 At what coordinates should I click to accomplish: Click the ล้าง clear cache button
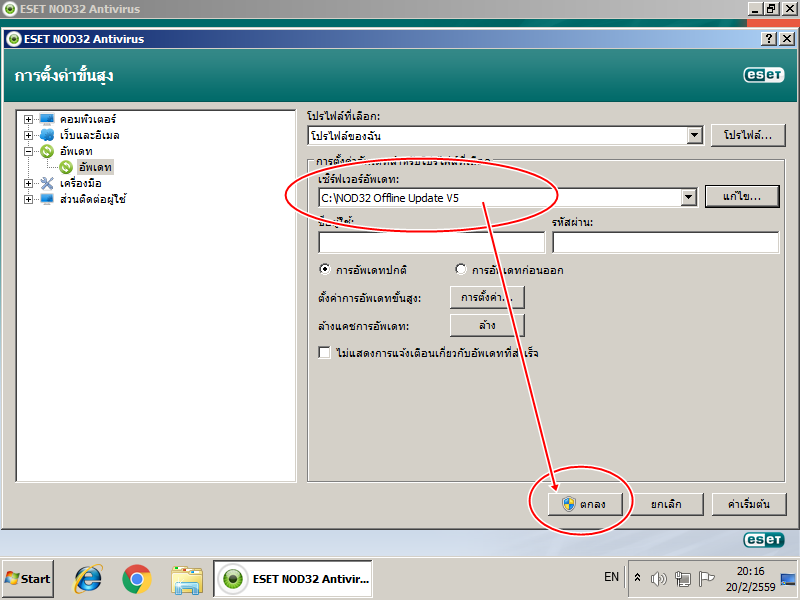pyautogui.click(x=487, y=326)
